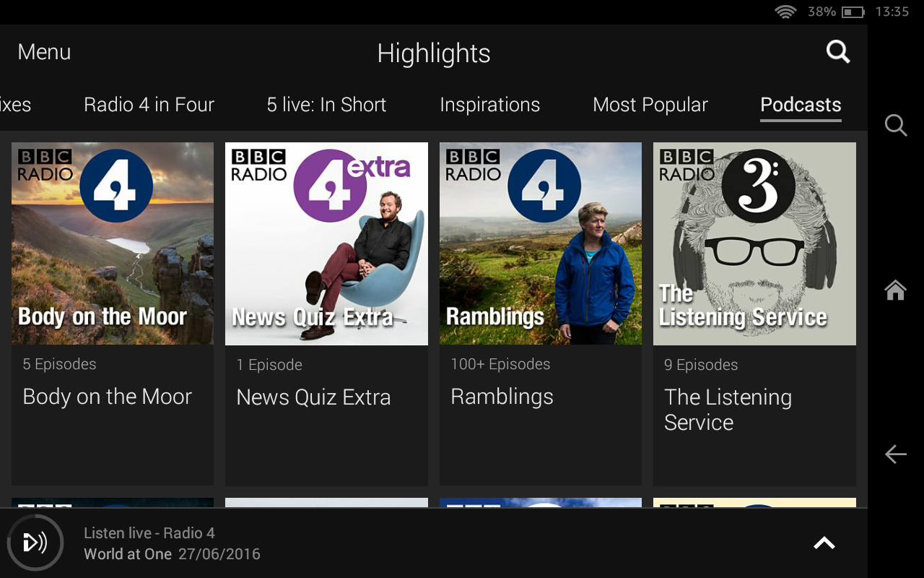Tap the Body on the Moor title text
The height and width of the screenshot is (578, 924).
(x=107, y=397)
